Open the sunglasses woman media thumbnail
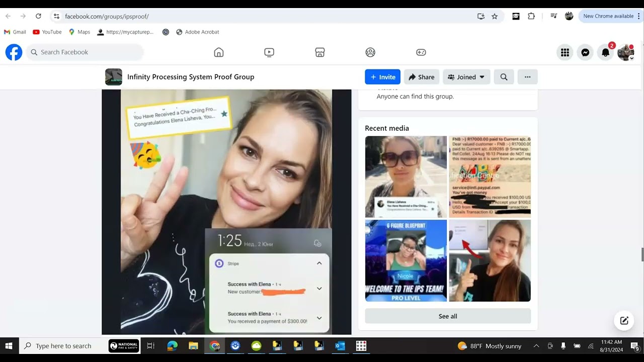The image size is (644, 362). (x=406, y=176)
